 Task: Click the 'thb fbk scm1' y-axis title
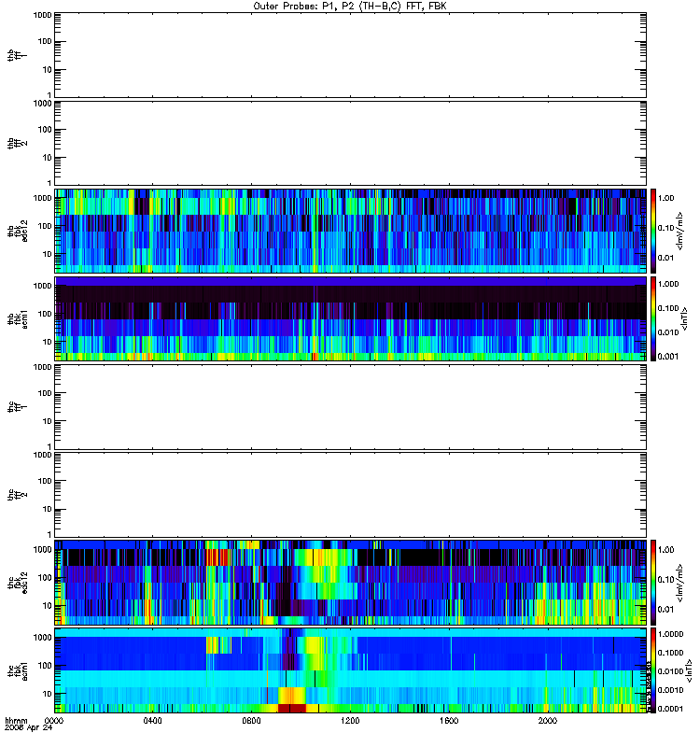click(x=18, y=318)
